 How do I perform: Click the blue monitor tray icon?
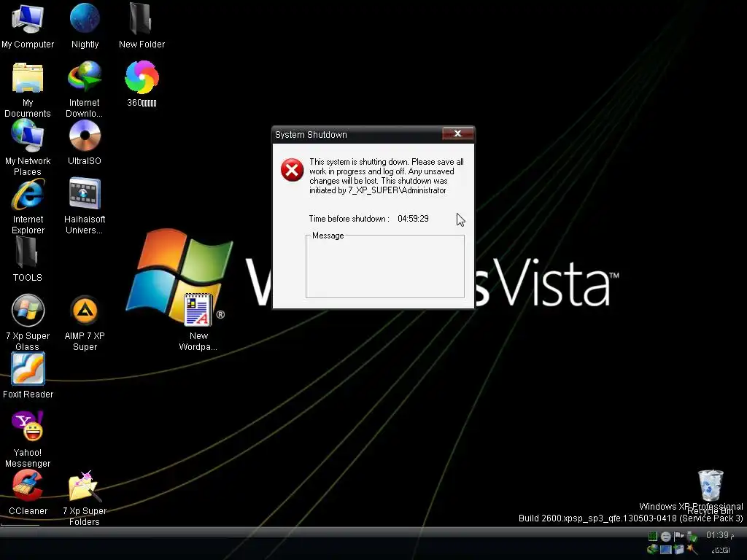[x=666, y=550]
